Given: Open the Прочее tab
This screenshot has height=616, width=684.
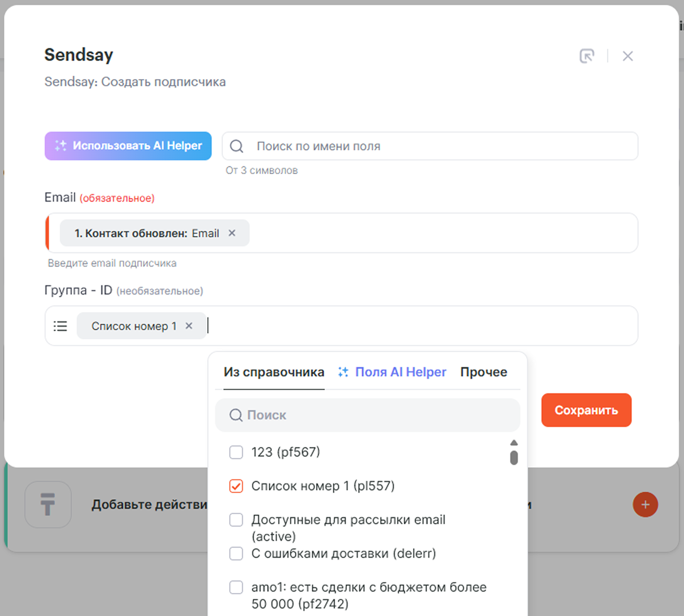Looking at the screenshot, I should (x=483, y=372).
